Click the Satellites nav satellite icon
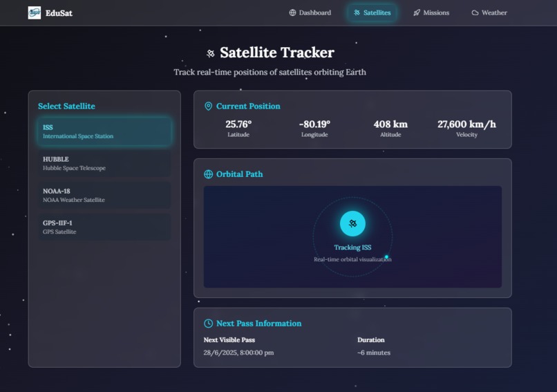The height and width of the screenshot is (392, 557). coord(357,13)
